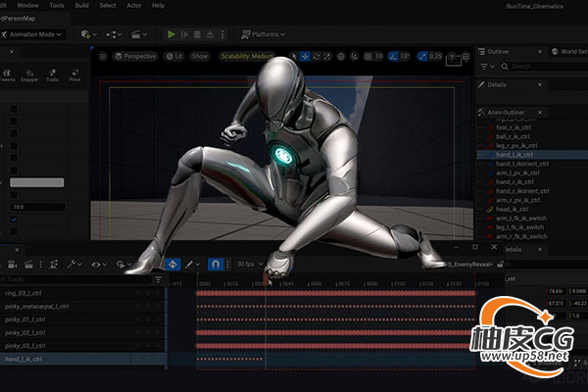Open the add-content cube dropdown
Image resolution: width=588 pixels, height=392 pixels.
pyautogui.click(x=89, y=34)
